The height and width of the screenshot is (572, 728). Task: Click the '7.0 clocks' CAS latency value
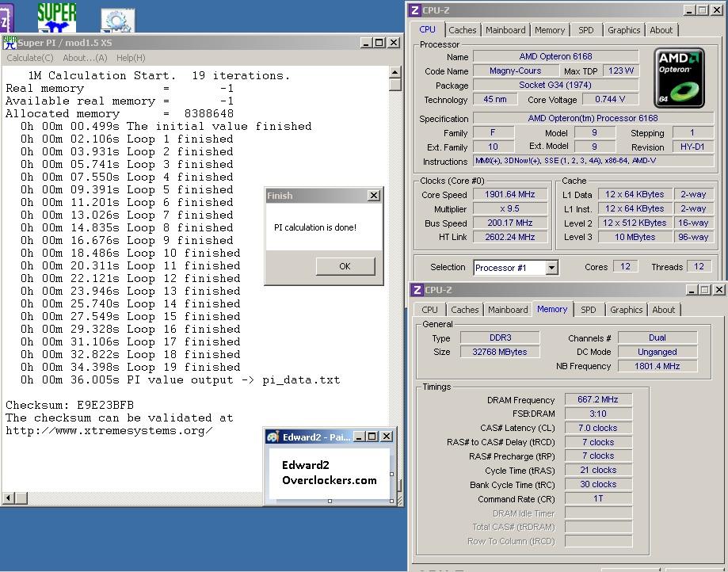598,428
